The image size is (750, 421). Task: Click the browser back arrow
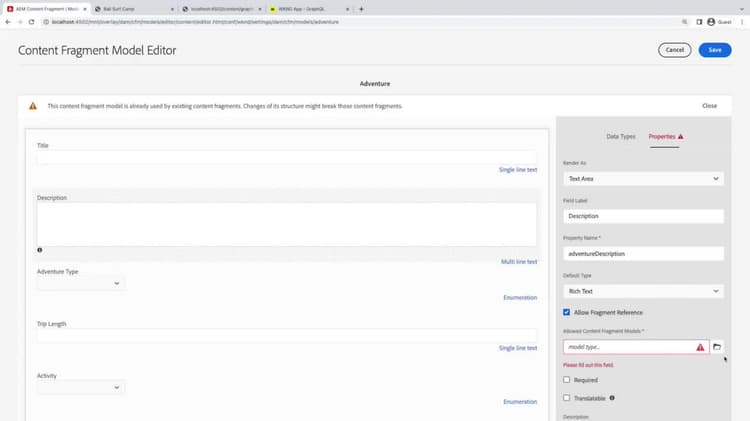click(x=8, y=22)
